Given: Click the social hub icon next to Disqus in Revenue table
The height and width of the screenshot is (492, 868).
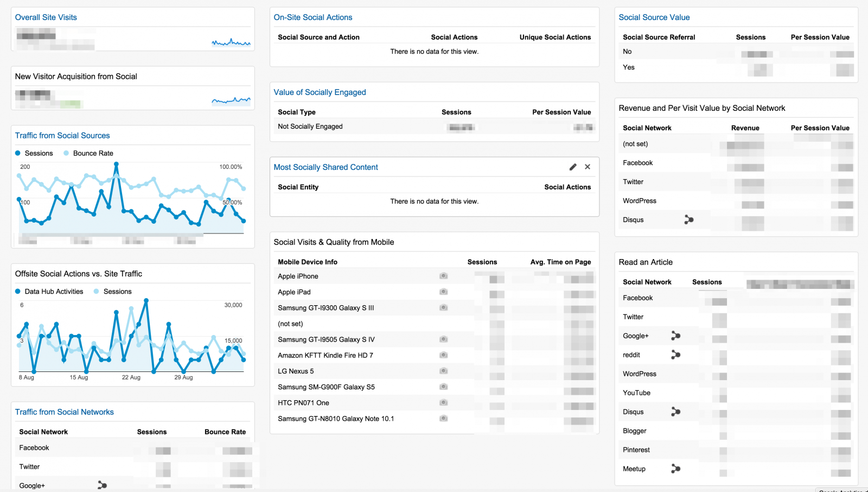Looking at the screenshot, I should [x=689, y=220].
